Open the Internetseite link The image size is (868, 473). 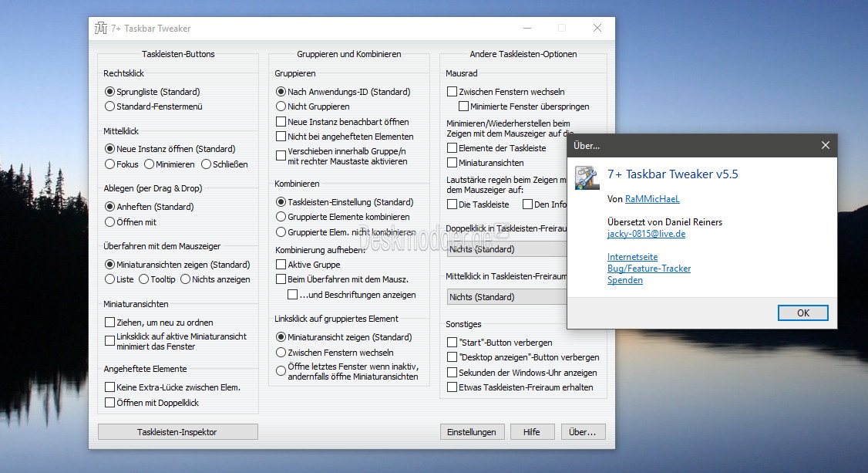point(632,257)
